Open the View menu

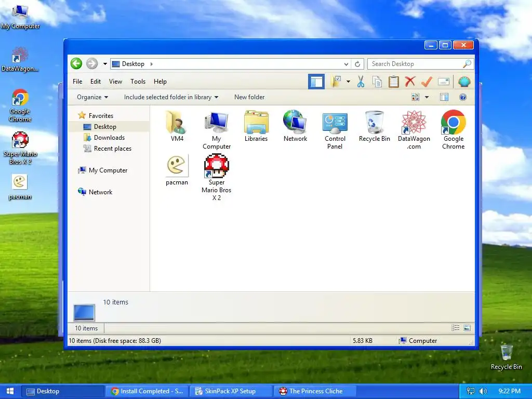(x=115, y=82)
